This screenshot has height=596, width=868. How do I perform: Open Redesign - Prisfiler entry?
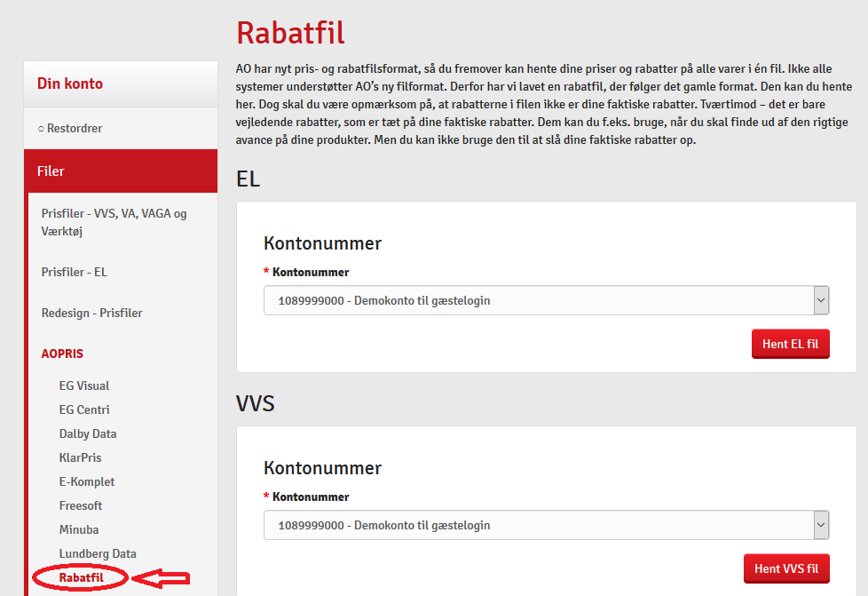point(92,313)
